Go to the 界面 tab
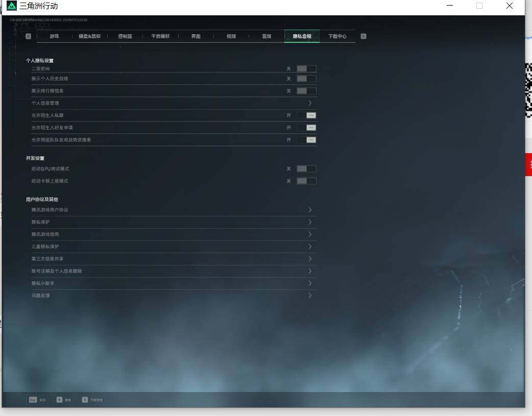Screen dimensions: 532x416 tap(196, 36)
